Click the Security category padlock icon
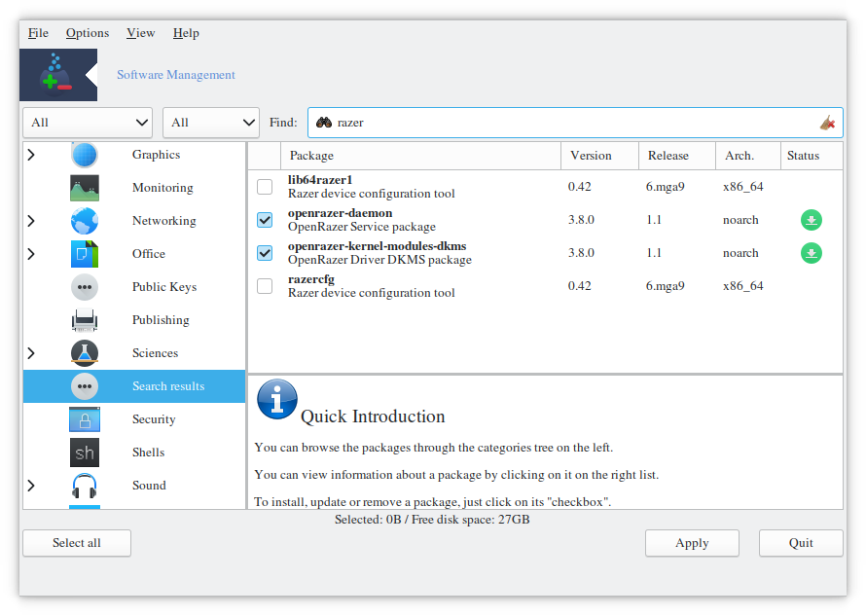This screenshot has width=866, height=616. pyautogui.click(x=85, y=419)
